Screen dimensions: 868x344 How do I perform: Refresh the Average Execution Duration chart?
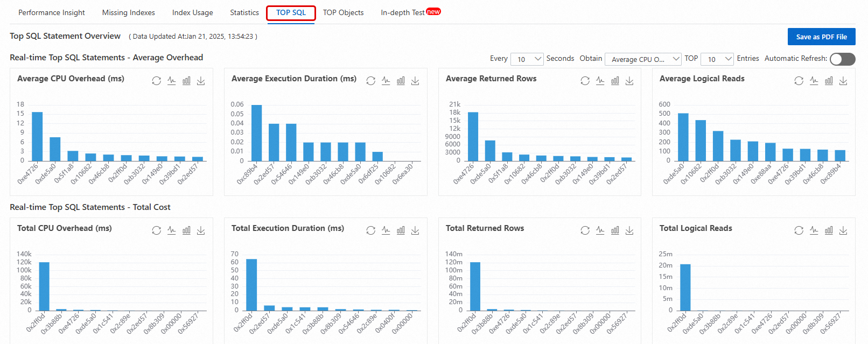(370, 81)
